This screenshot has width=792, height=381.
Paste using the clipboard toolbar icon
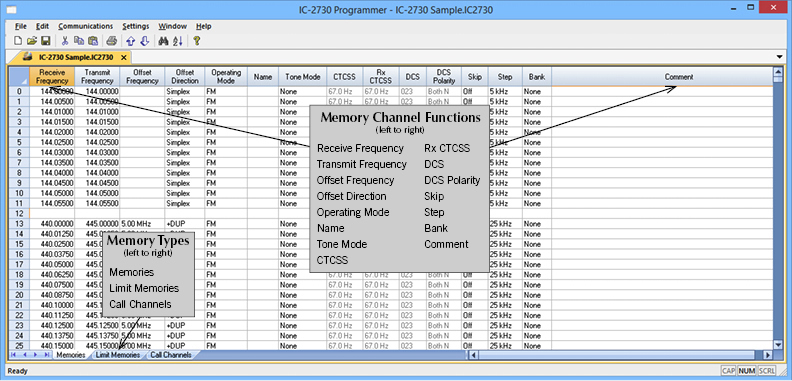[x=93, y=41]
